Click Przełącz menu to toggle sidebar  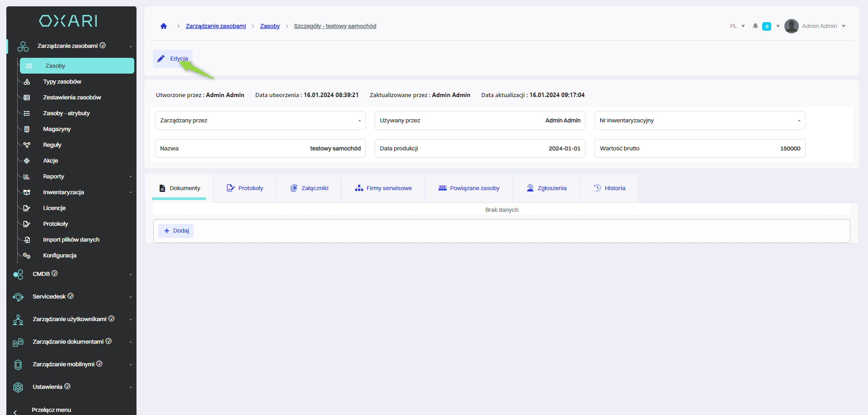pyautogui.click(x=51, y=410)
